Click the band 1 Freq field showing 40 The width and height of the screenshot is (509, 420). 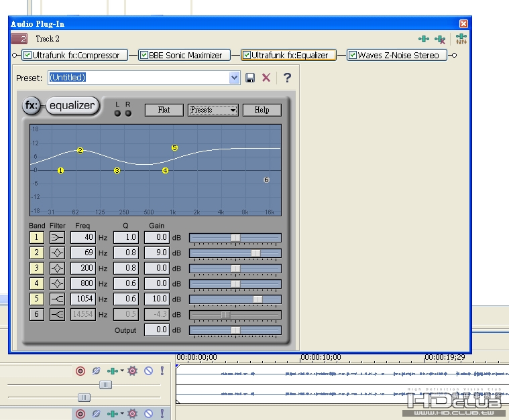pyautogui.click(x=83, y=237)
